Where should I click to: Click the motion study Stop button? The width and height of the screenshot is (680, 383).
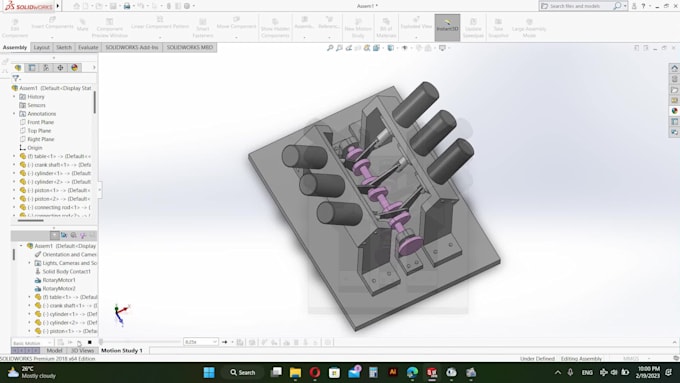coord(90,342)
